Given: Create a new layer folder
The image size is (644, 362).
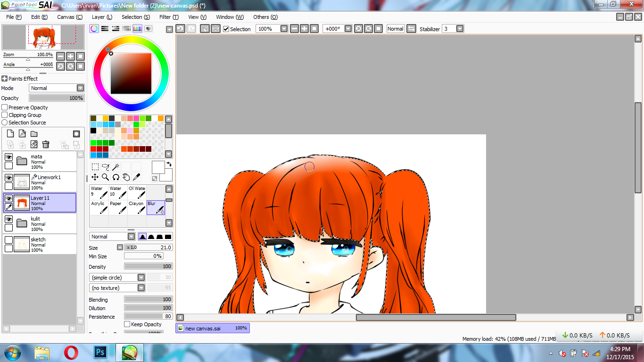Looking at the screenshot, I should point(34,134).
